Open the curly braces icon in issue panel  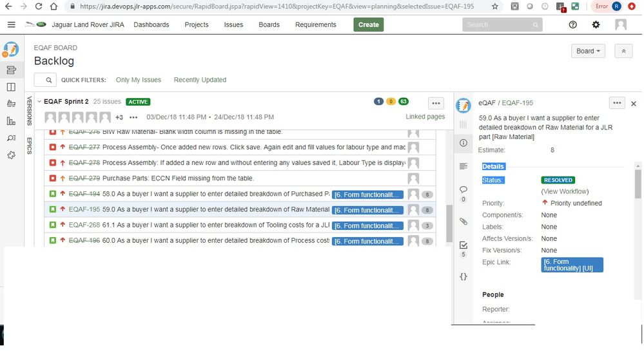(463, 276)
